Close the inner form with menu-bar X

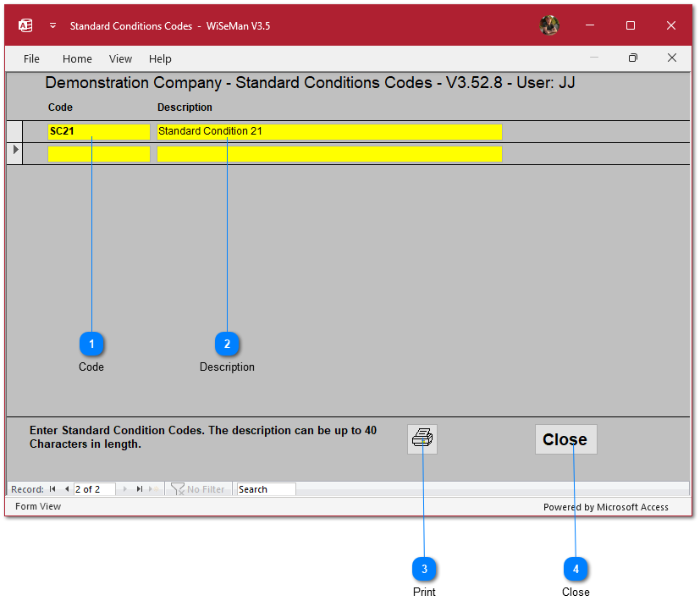(x=672, y=58)
